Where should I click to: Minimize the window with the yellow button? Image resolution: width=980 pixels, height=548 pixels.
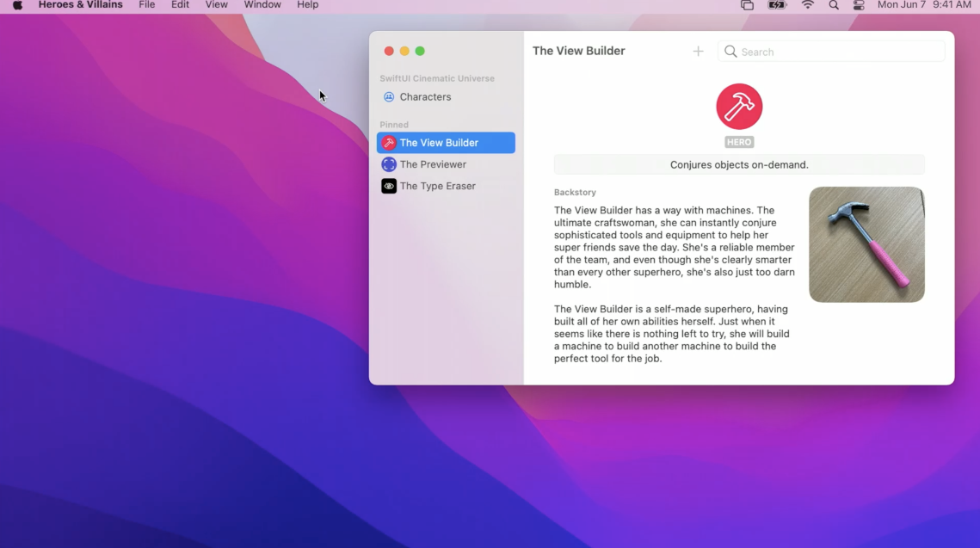click(x=404, y=52)
